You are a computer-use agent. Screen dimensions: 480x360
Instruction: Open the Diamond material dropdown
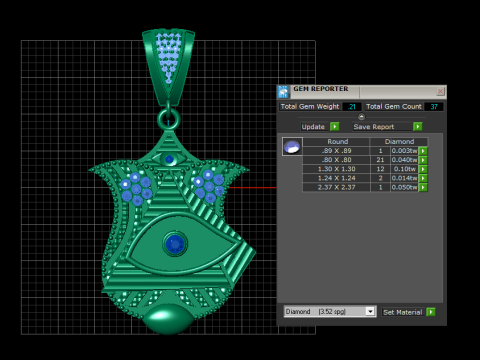click(370, 311)
